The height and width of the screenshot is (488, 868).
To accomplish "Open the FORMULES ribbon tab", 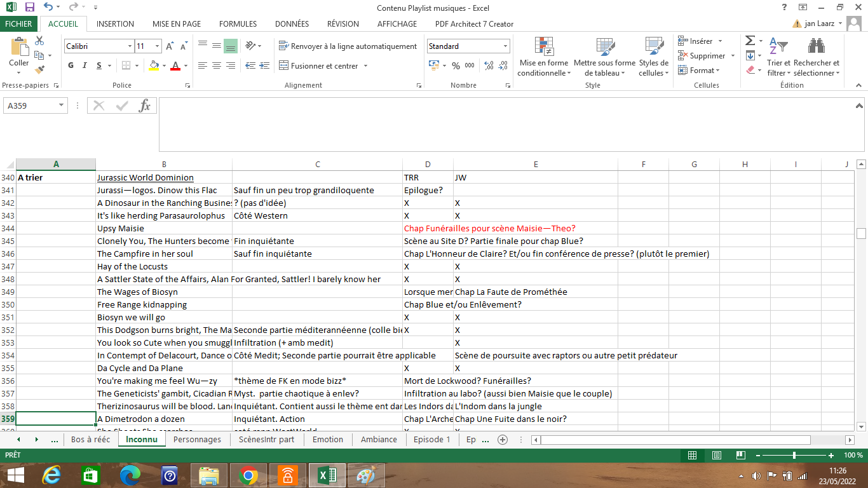I will coord(238,24).
